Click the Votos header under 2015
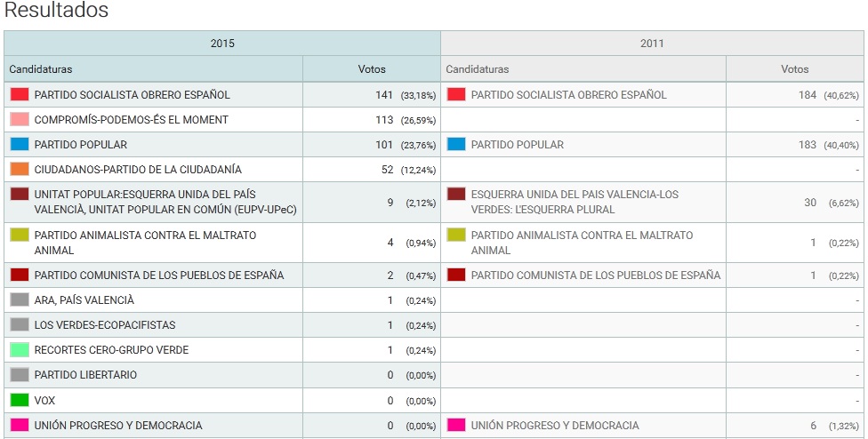This screenshot has width=868, height=439. (x=372, y=69)
